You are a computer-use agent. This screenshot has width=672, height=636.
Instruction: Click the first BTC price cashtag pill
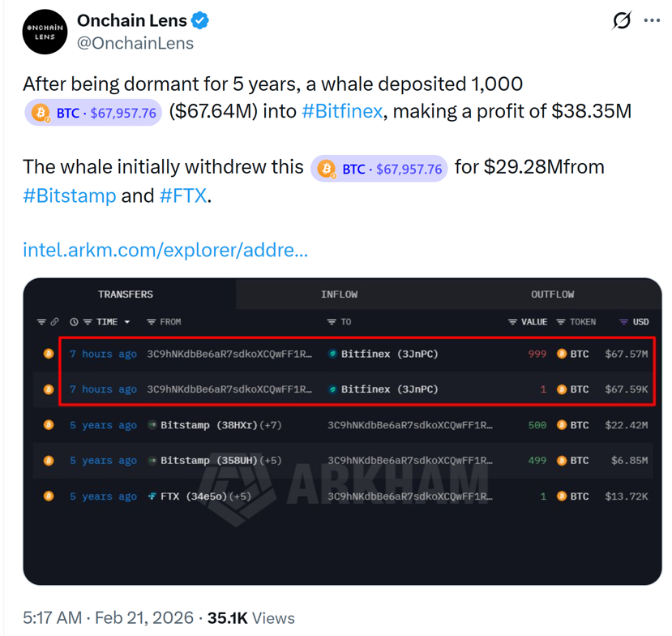click(x=93, y=113)
